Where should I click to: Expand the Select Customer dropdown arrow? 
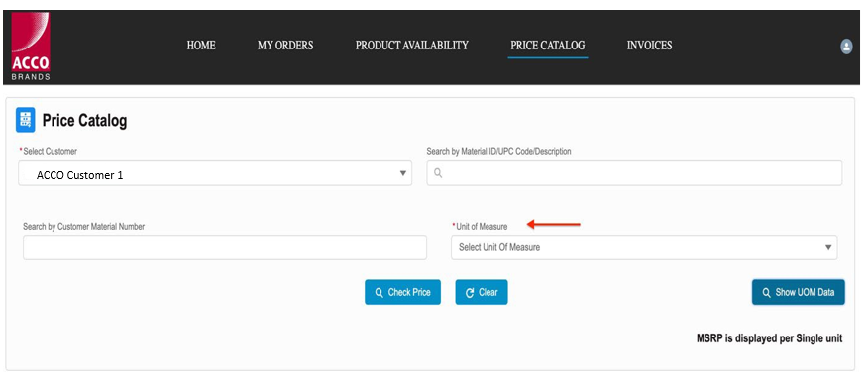(403, 173)
